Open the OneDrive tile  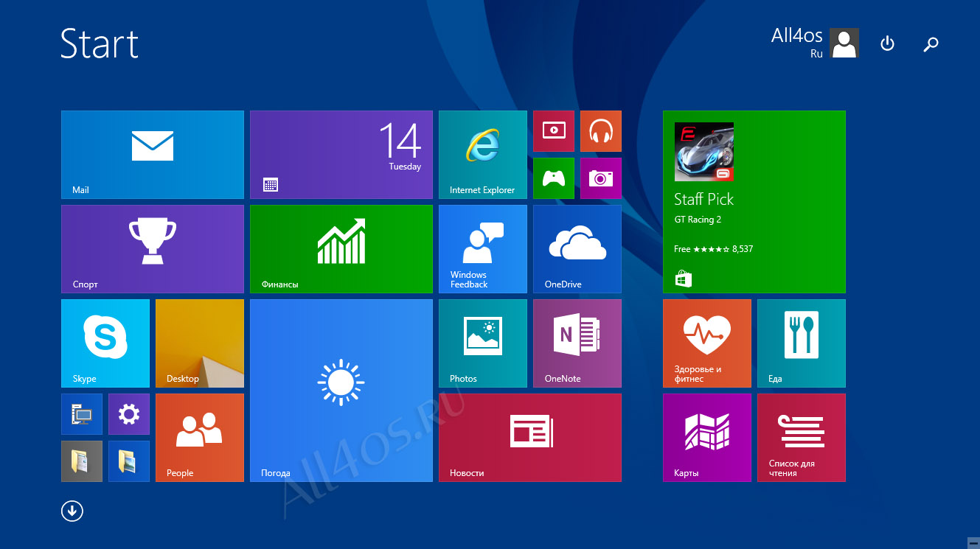pos(577,249)
